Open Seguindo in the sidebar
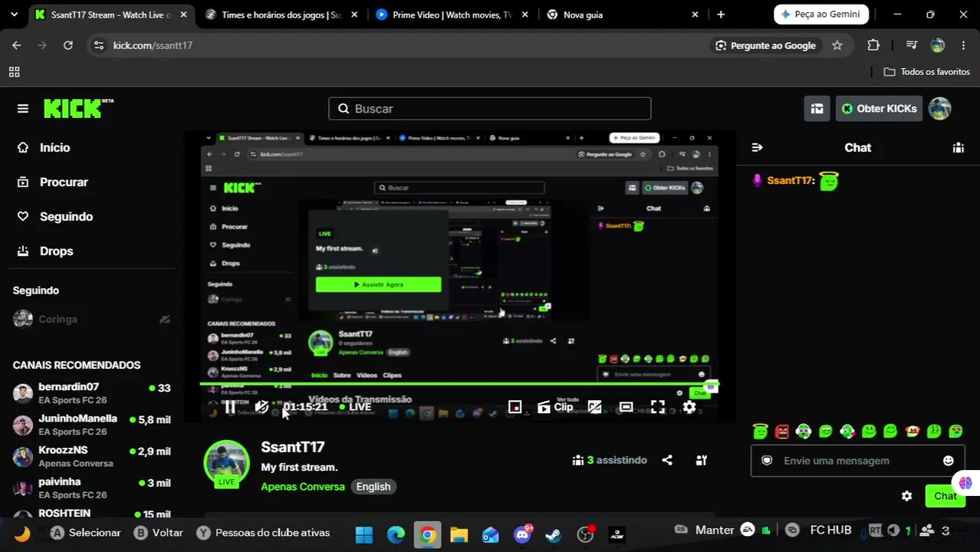The width and height of the screenshot is (980, 552). (55, 216)
